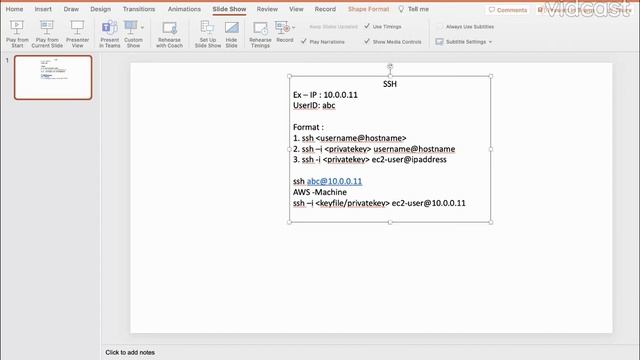Click the 'AWS -Machine' line
Image resolution: width=640 pixels, height=360 pixels.
(x=320, y=192)
